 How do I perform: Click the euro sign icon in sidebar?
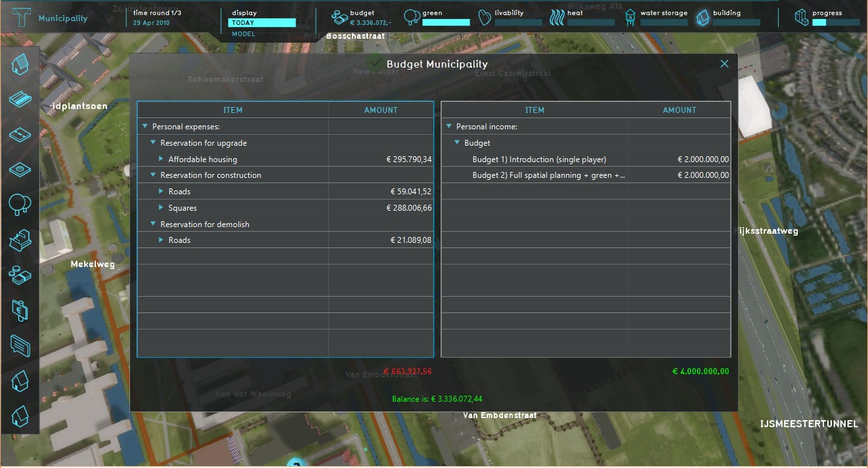(20, 309)
